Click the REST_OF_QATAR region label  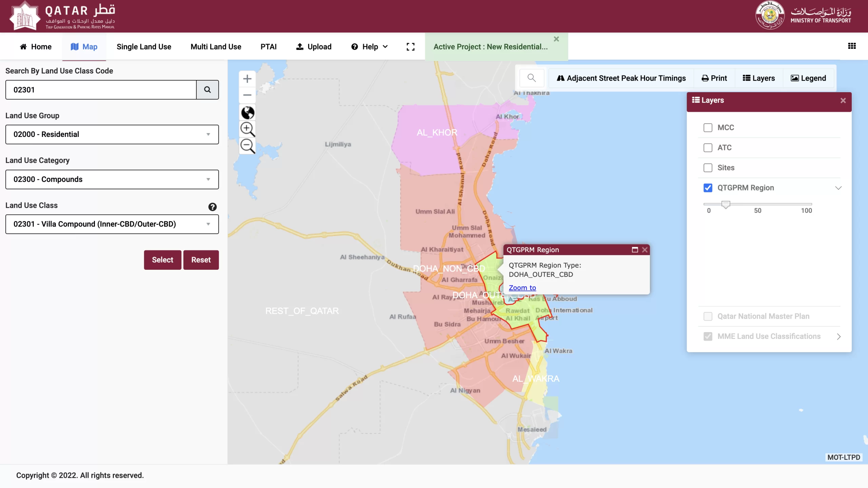click(302, 311)
